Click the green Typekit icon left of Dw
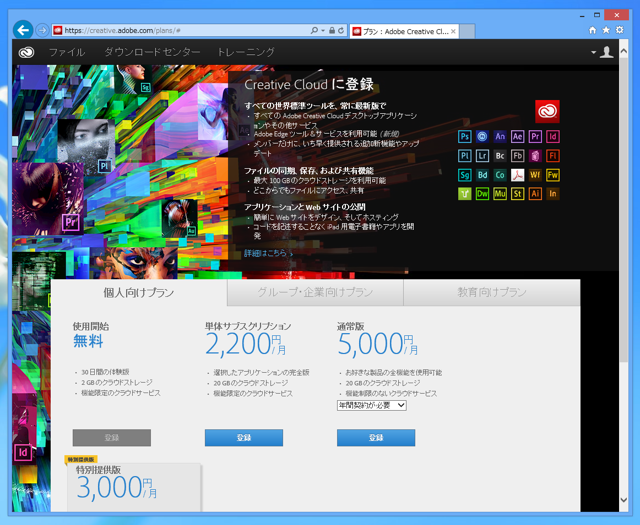Screen dimensions: 640x525 click(464, 194)
